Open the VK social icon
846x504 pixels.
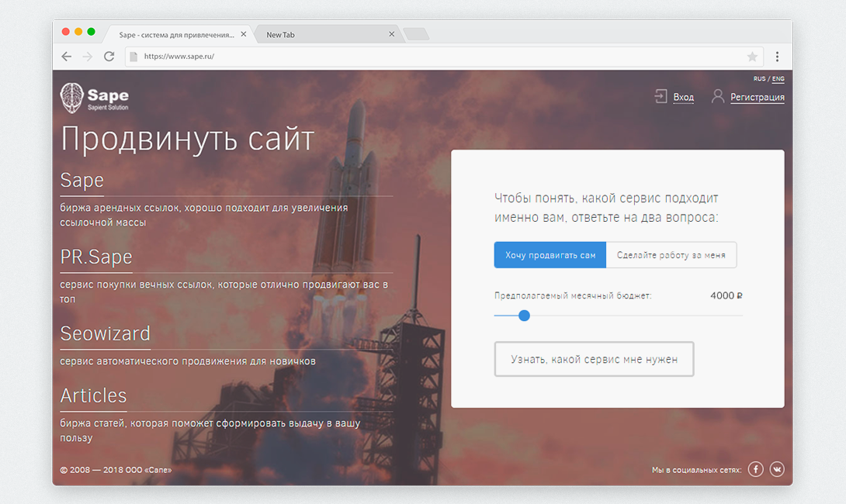click(777, 470)
